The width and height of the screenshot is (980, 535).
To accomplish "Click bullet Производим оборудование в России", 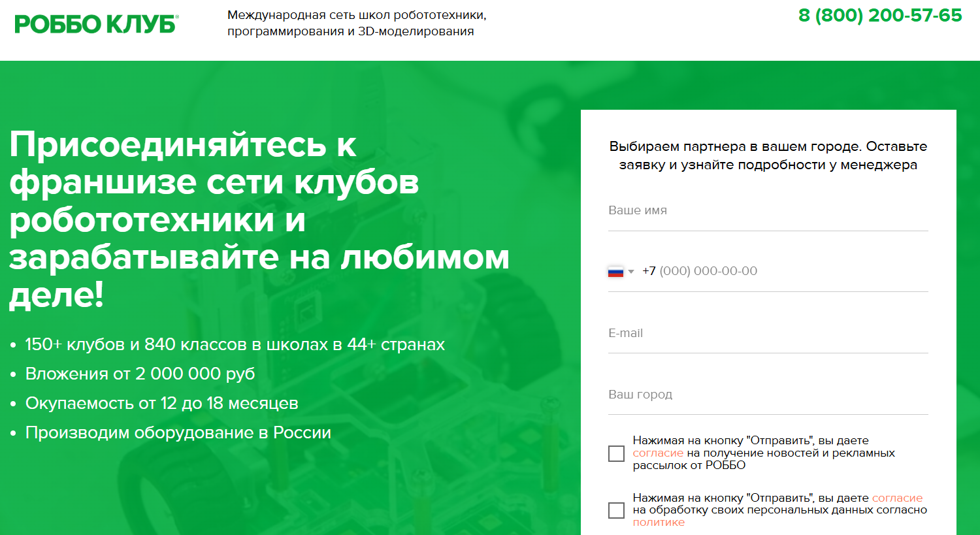I will (x=178, y=432).
